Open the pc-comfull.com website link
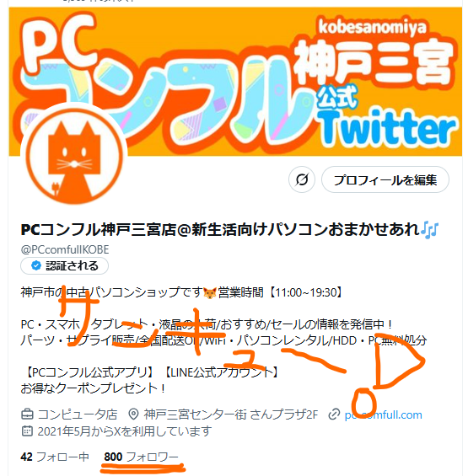 click(383, 414)
